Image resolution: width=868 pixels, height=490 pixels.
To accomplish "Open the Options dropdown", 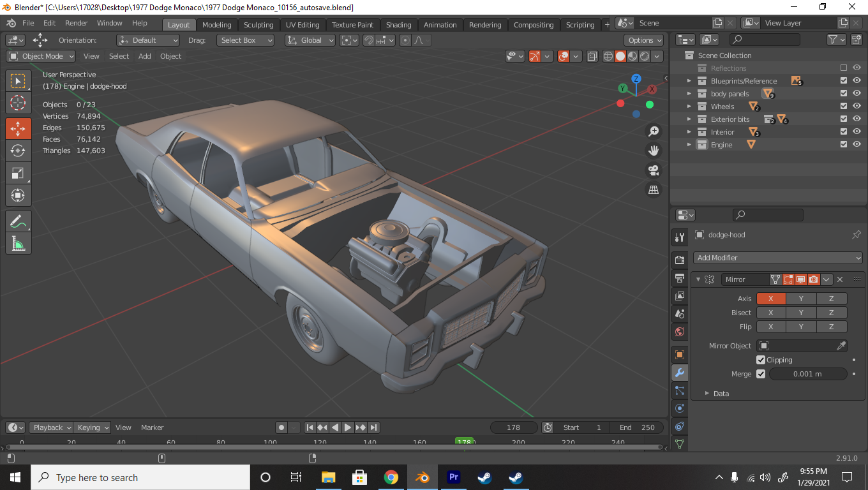I will [643, 40].
